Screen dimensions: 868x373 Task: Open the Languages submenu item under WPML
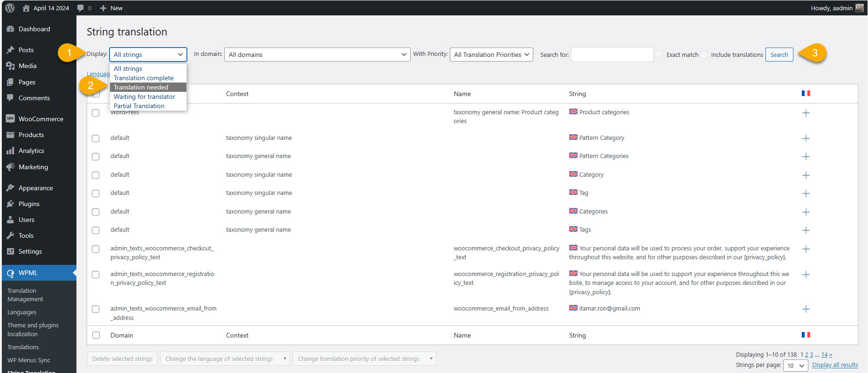(x=22, y=312)
